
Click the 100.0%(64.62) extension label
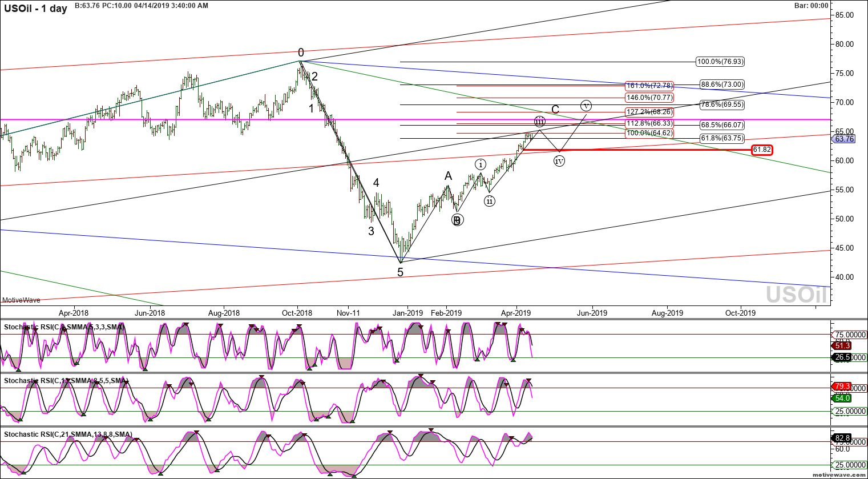tap(649, 133)
